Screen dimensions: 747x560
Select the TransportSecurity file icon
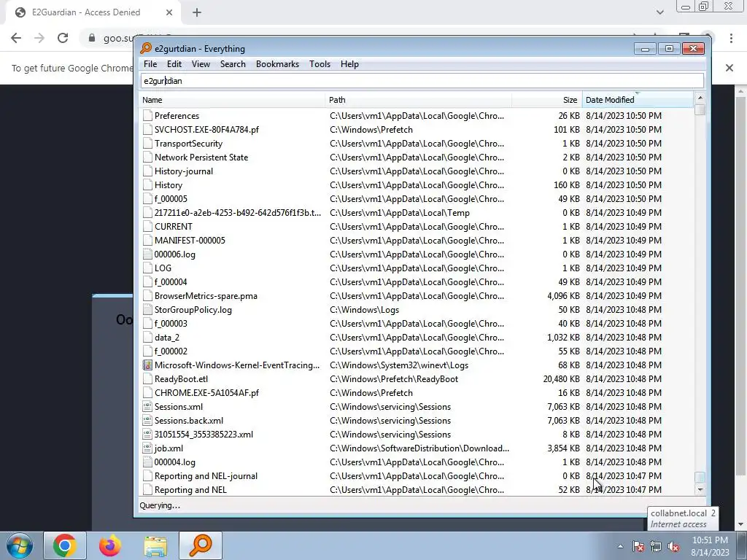147,144
